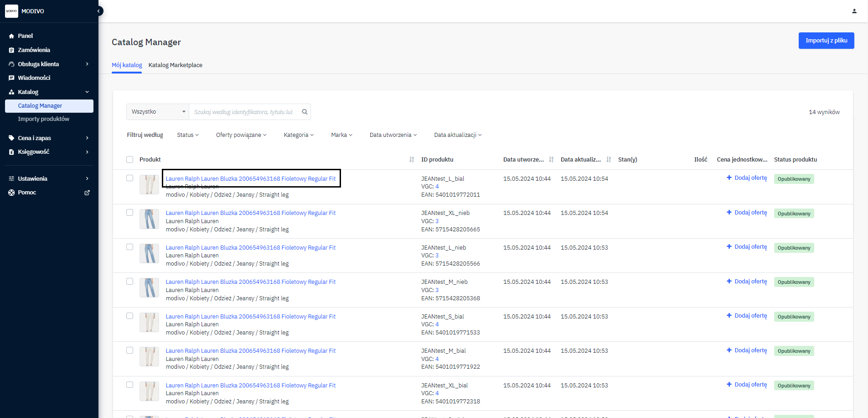Click the Importuj z pliku button
This screenshot has width=868, height=418.
coord(826,41)
